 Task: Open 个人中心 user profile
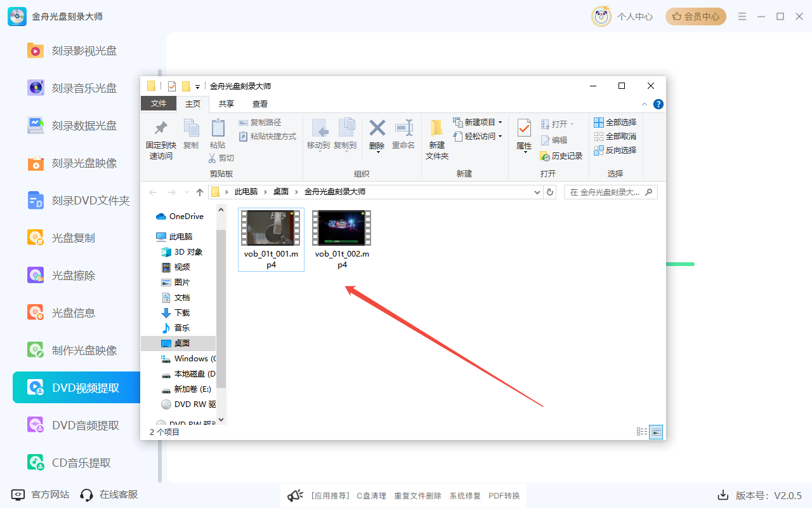pyautogui.click(x=622, y=17)
